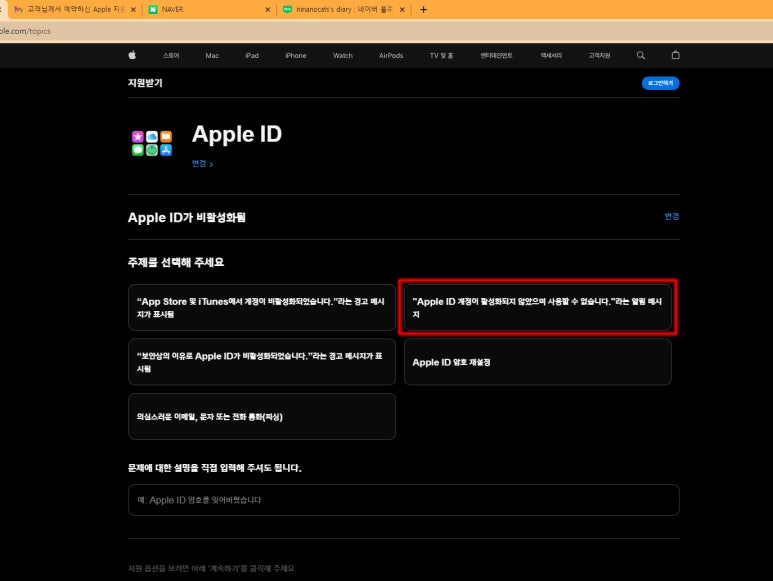Select the 의심스러운 이메일, 문자 phishing topic
This screenshot has width=773, height=581.
262,416
